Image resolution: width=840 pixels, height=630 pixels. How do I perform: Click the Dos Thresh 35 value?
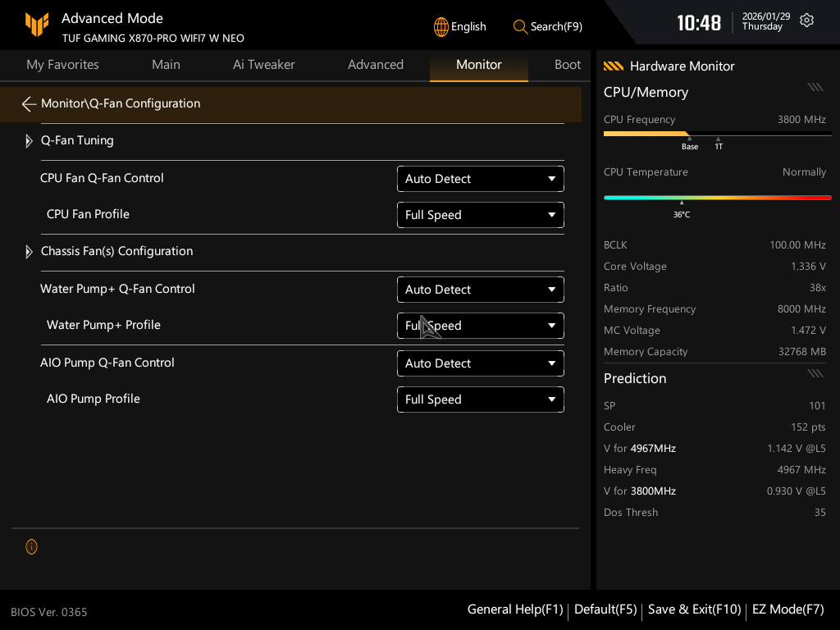click(819, 513)
